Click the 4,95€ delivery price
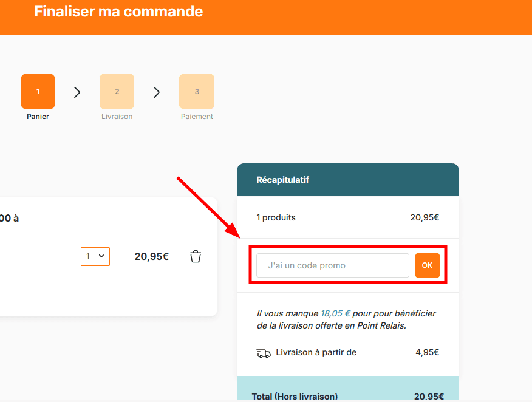Image resolution: width=532 pixels, height=402 pixels. (x=427, y=352)
